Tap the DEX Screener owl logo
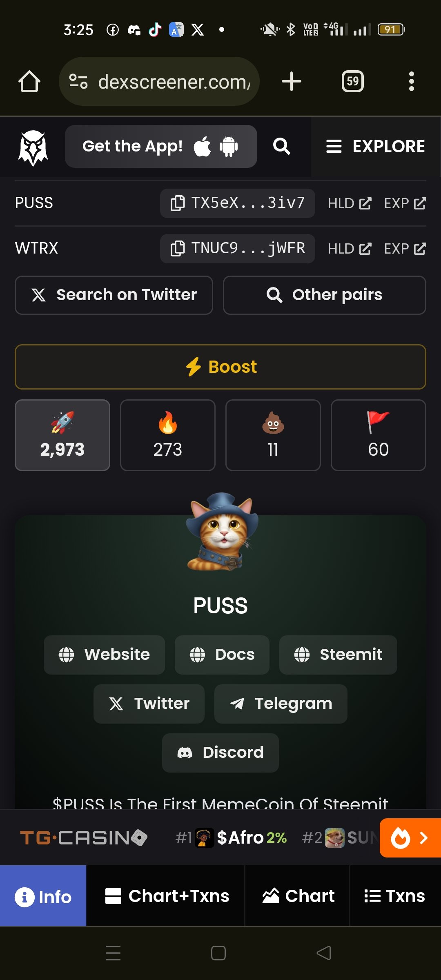441x980 pixels. (x=33, y=147)
